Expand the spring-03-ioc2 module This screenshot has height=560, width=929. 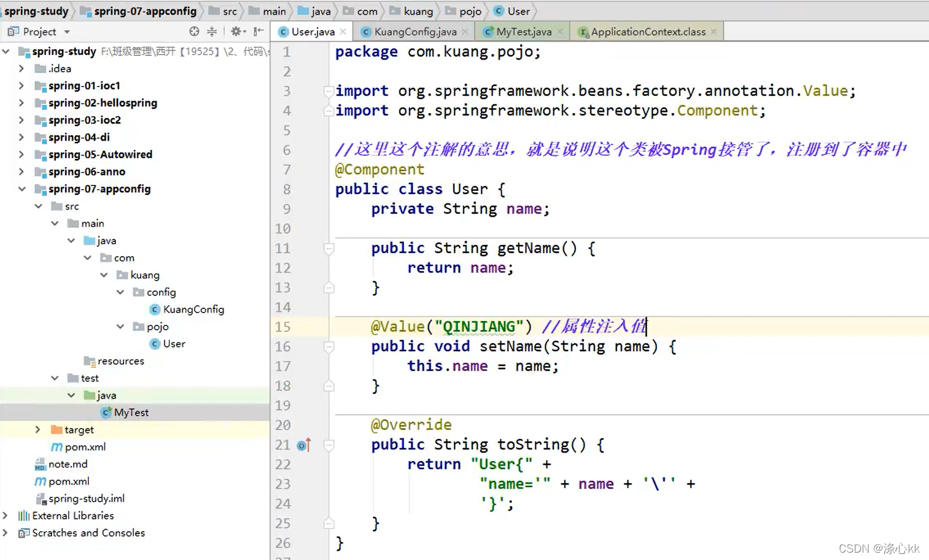21,120
